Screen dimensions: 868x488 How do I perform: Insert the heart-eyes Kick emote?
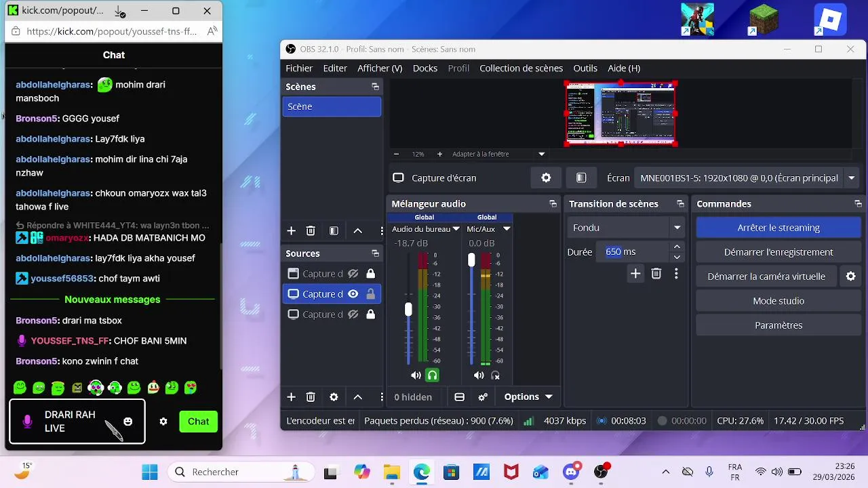tap(191, 388)
